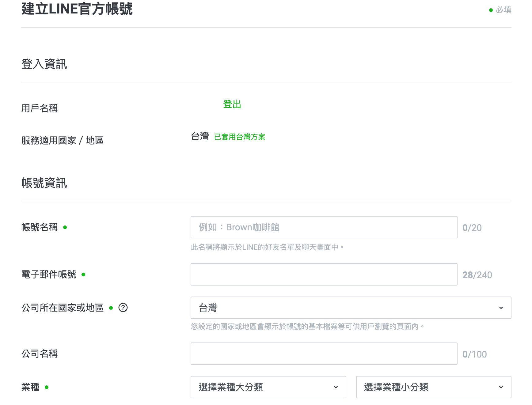Focus the 帳號名稱 input field
This screenshot has width=532, height=405.
(324, 227)
